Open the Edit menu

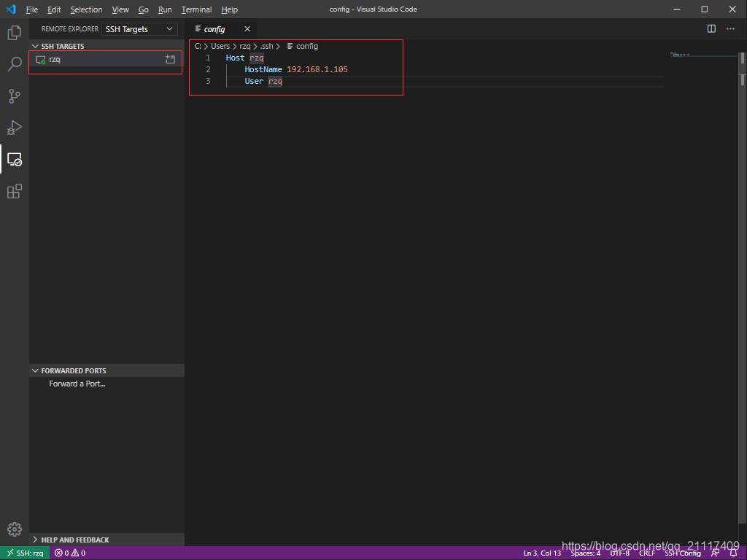coord(54,9)
